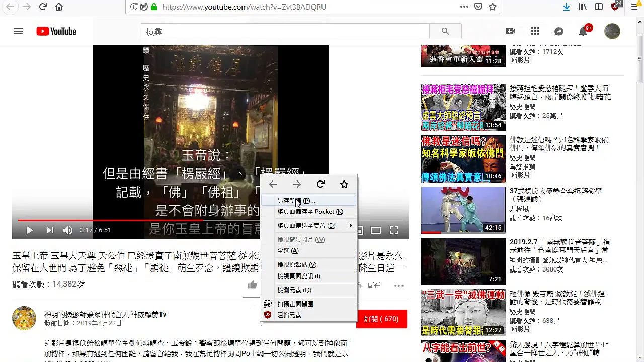Open title 接蔣拒毛受慈禧跪拜！虛雲大師
The height and width of the screenshot is (362, 644).
click(560, 93)
